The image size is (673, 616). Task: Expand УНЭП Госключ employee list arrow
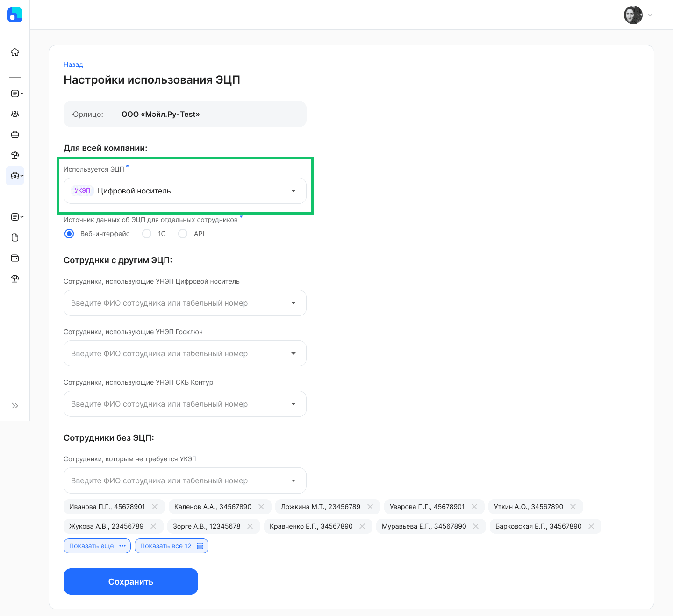point(294,353)
